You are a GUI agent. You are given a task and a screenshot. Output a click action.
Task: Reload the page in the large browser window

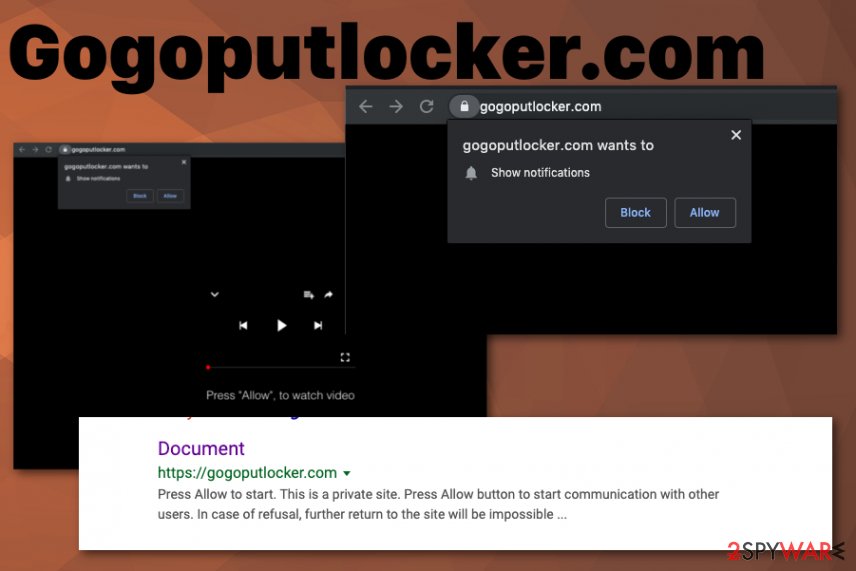click(426, 106)
